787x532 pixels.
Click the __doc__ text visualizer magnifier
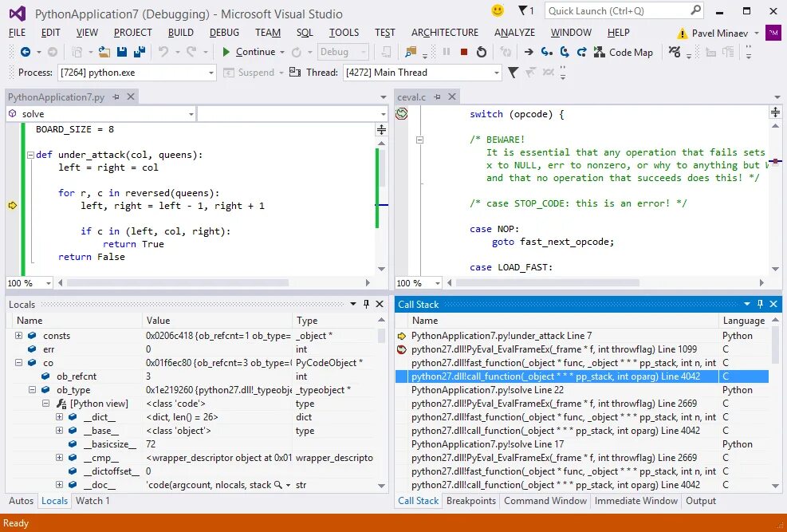pos(278,485)
